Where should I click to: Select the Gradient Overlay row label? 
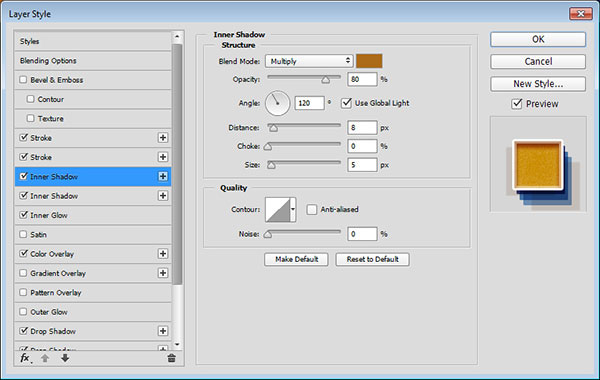[x=58, y=273]
